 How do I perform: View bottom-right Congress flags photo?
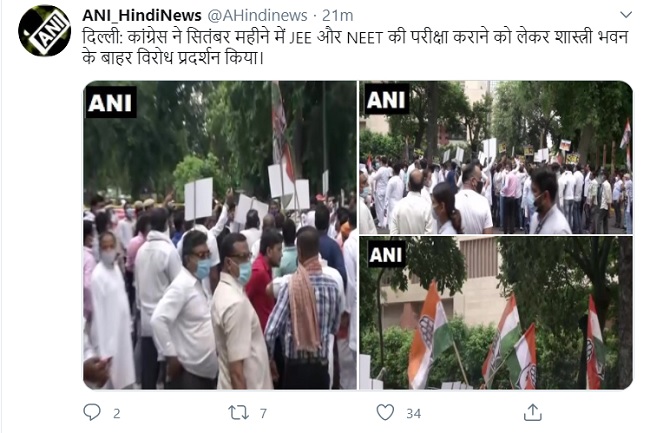click(496, 313)
